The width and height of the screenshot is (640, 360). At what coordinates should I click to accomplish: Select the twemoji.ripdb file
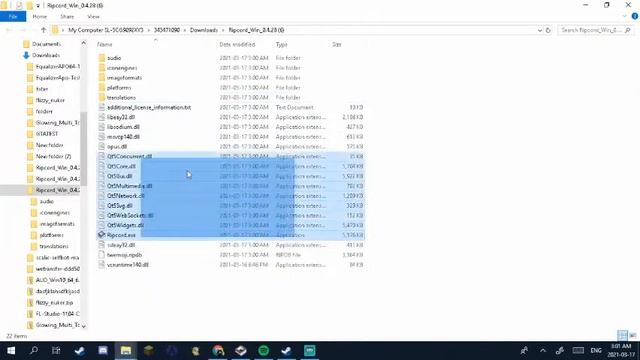[x=124, y=255]
